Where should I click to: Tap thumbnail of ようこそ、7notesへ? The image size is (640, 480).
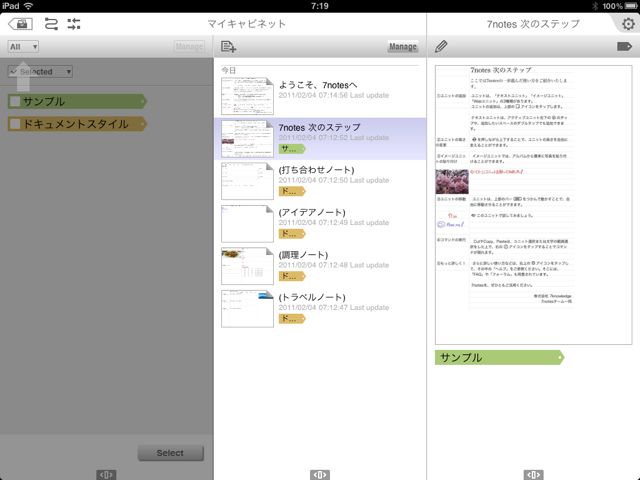point(247,96)
